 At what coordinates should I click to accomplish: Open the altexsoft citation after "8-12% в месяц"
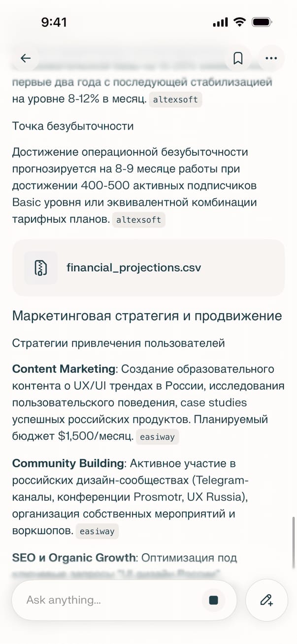click(175, 99)
